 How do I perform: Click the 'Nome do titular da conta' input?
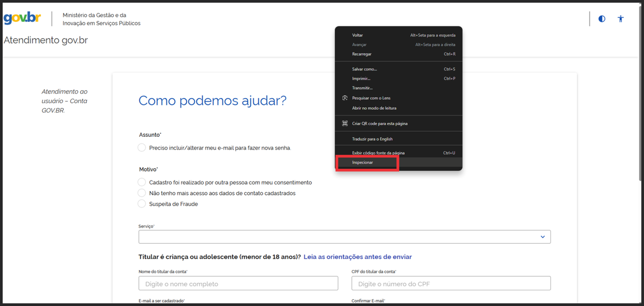click(238, 284)
